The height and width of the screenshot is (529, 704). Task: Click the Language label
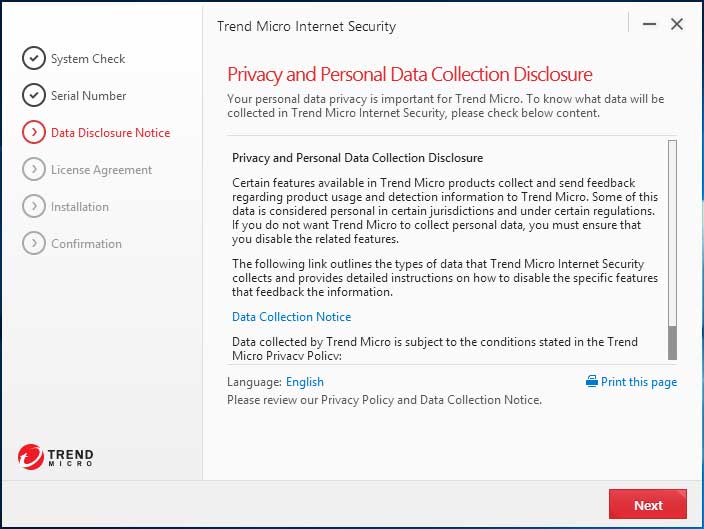pyautogui.click(x=254, y=382)
